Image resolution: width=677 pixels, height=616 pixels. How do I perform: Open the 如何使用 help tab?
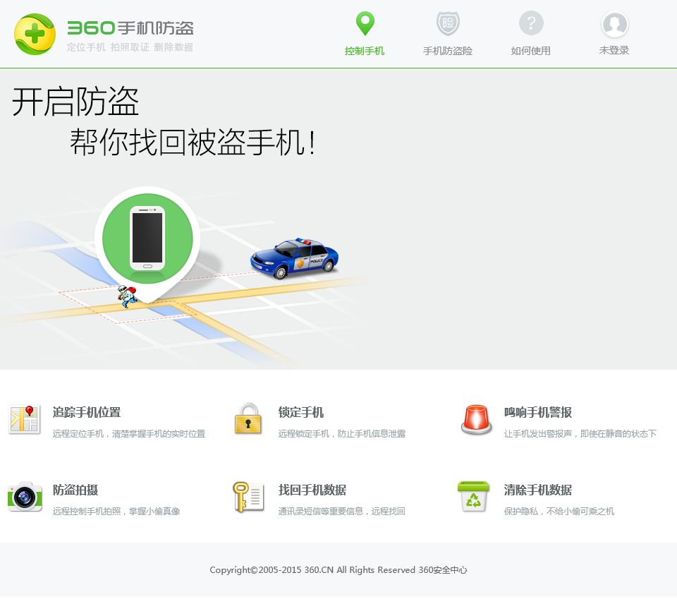530,51
